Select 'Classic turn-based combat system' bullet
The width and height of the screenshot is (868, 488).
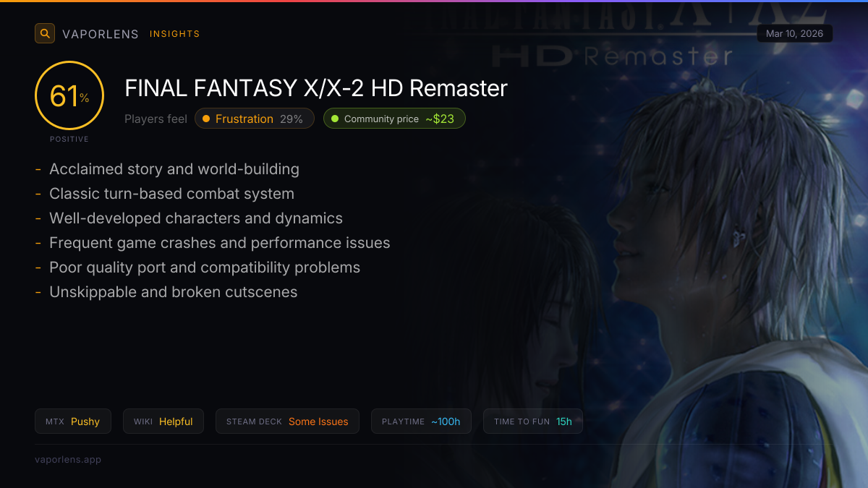pyautogui.click(x=171, y=194)
